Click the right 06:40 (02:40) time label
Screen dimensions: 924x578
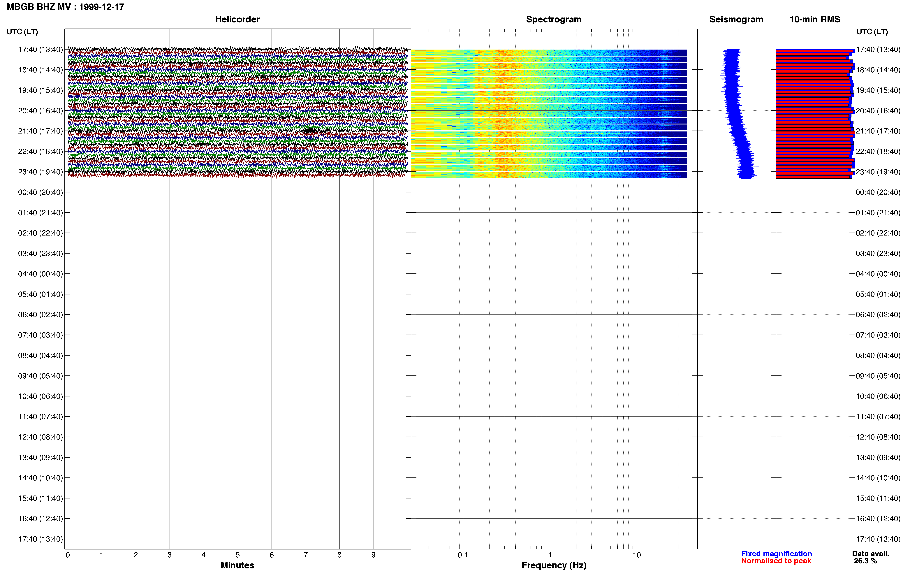coord(878,315)
